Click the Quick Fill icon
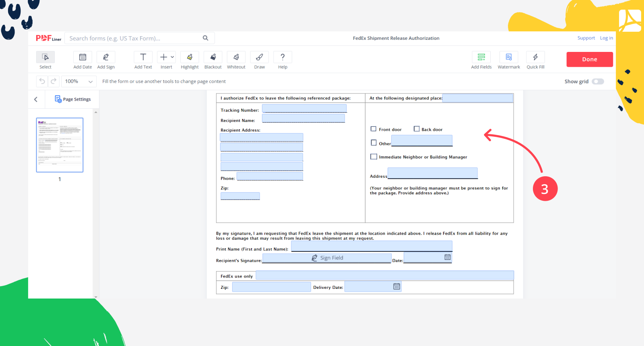644x346 pixels. [535, 58]
